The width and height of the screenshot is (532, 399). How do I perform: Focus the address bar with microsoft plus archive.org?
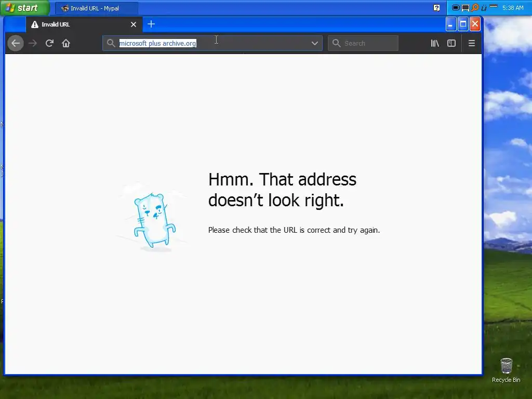(x=212, y=44)
